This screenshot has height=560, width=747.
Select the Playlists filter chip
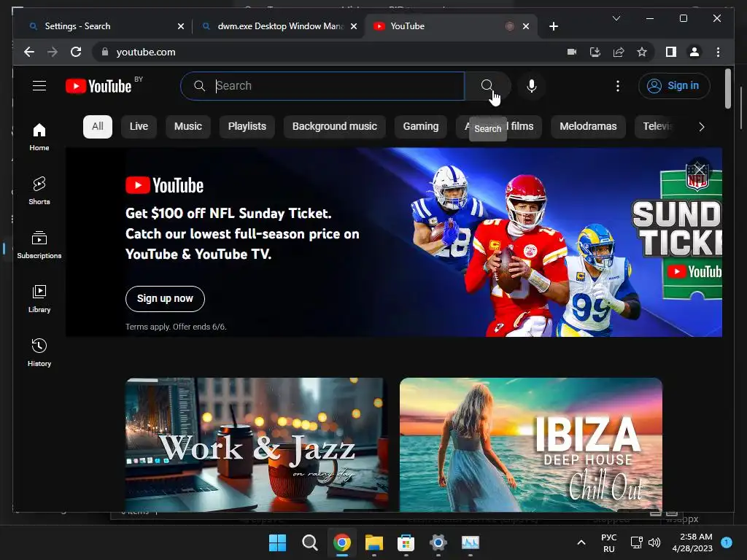tap(247, 127)
